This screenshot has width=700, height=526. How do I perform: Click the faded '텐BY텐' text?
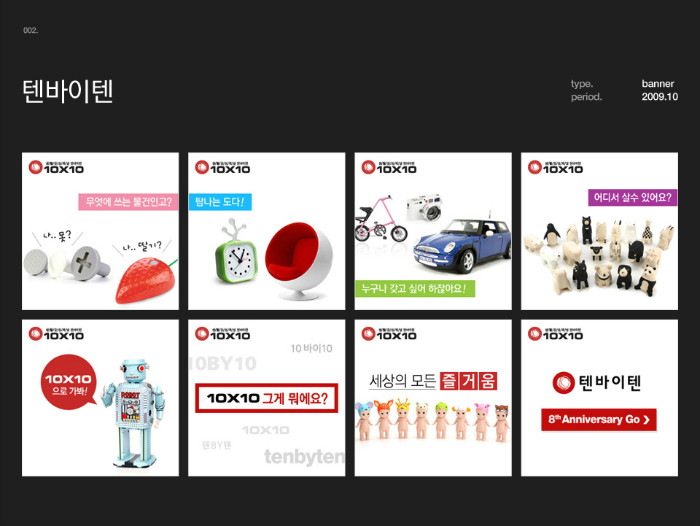(217, 445)
